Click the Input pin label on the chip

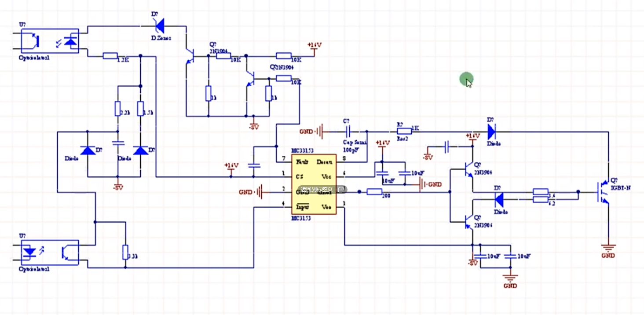302,207
